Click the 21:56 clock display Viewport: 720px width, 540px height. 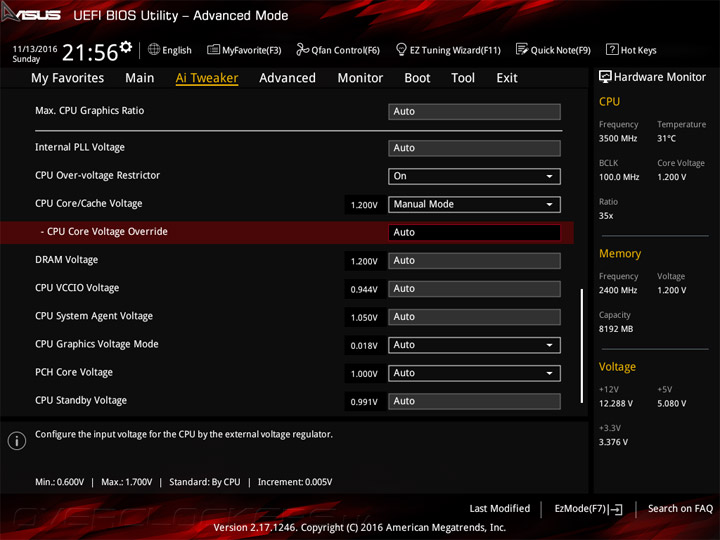point(90,52)
